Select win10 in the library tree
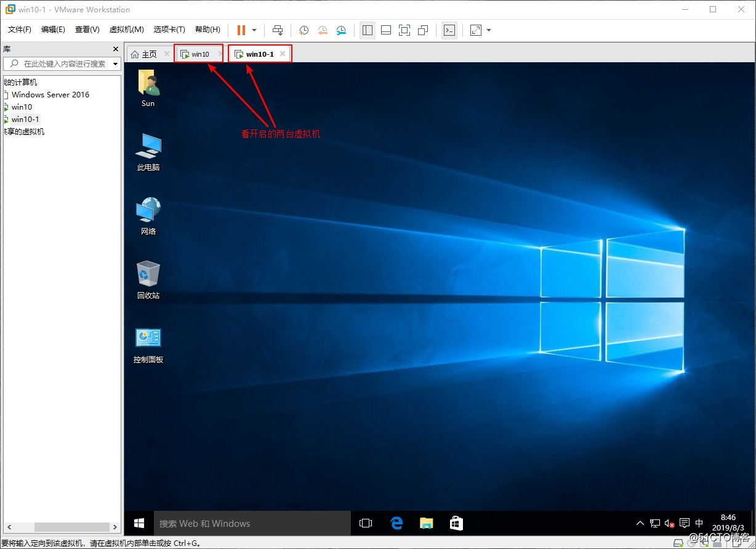The image size is (756, 549). coord(22,107)
